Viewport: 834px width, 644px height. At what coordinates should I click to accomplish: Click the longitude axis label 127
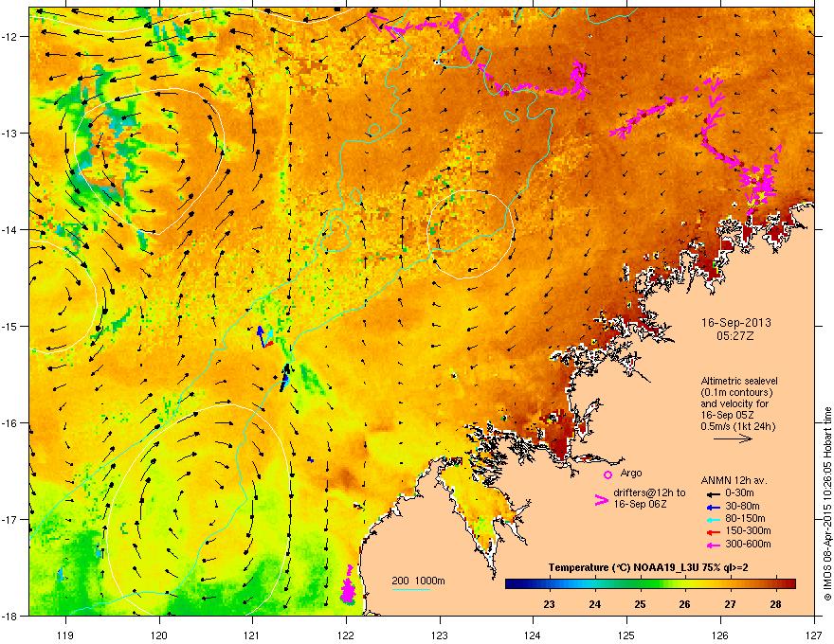tap(814, 635)
